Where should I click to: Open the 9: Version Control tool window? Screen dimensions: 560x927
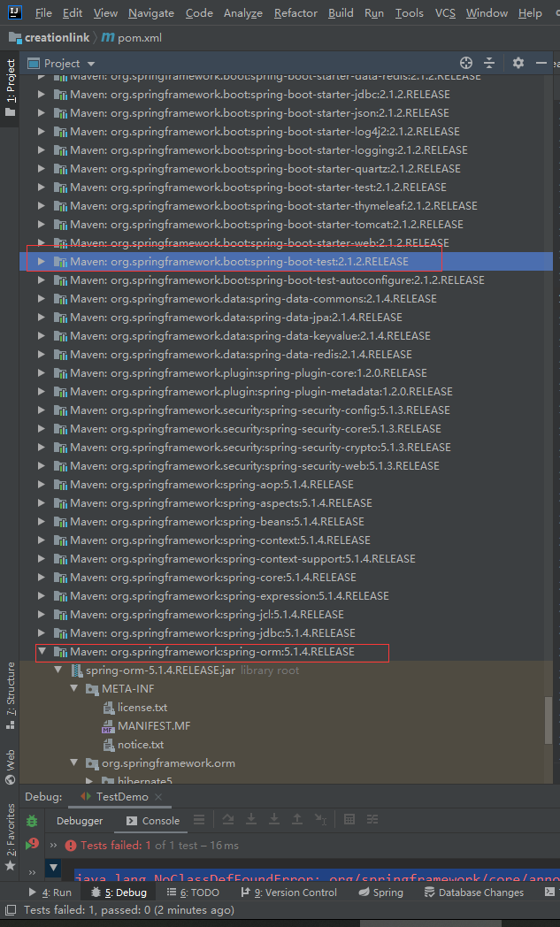[288, 893]
